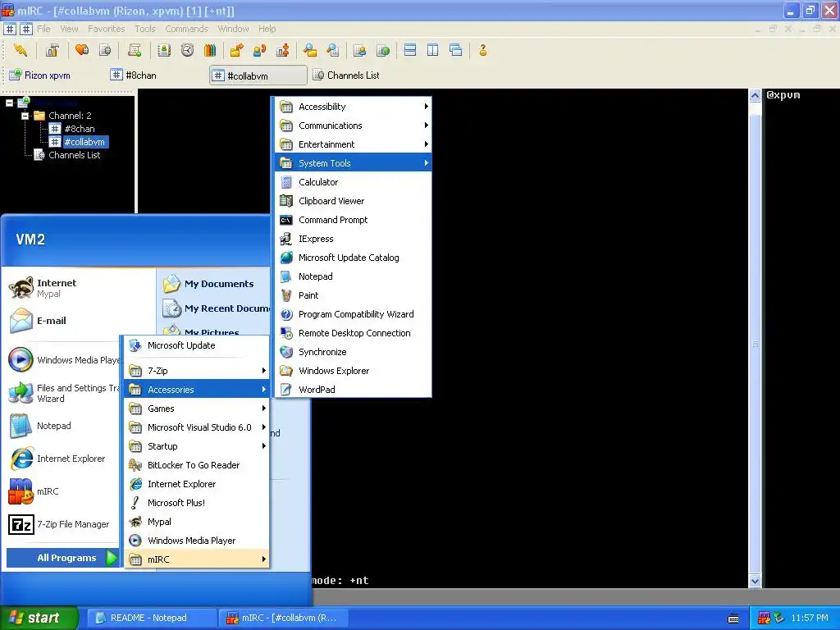Open the Log Files magnifier-page icon
The height and width of the screenshot is (630, 840).
[333, 50]
